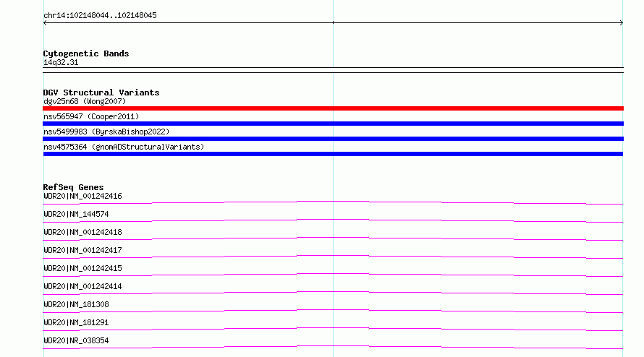The image size is (644, 357).
Task: Click the blue nsv4575364 variant bar
Action: click(x=333, y=154)
